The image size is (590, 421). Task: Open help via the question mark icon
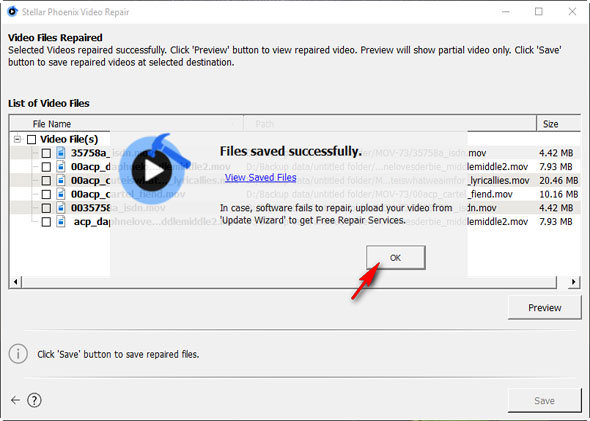click(x=34, y=400)
